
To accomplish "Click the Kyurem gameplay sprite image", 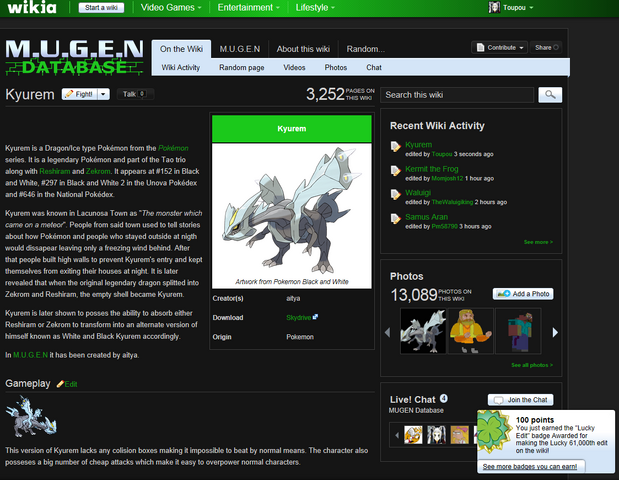I will pyautogui.click(x=31, y=416).
